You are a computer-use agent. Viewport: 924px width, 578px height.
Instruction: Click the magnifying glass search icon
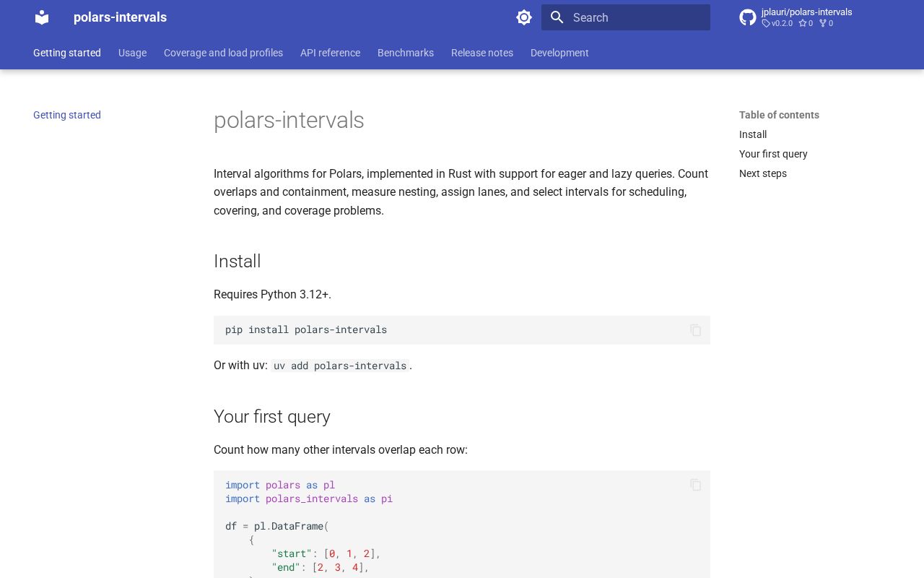(557, 17)
